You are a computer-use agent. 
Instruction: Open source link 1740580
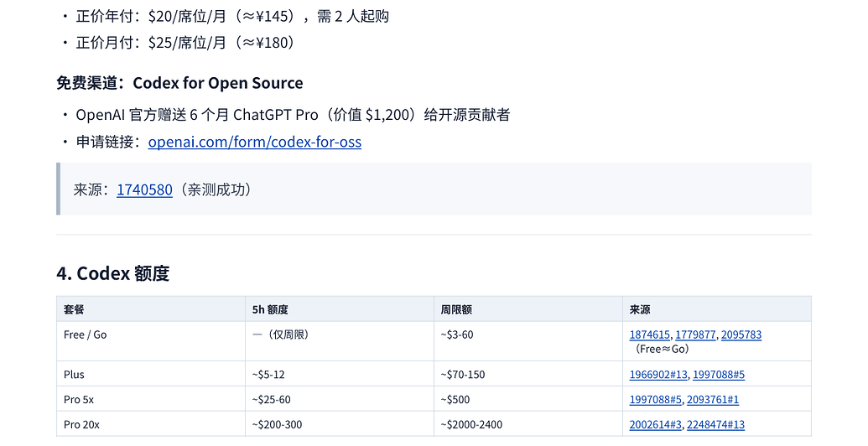pos(144,189)
